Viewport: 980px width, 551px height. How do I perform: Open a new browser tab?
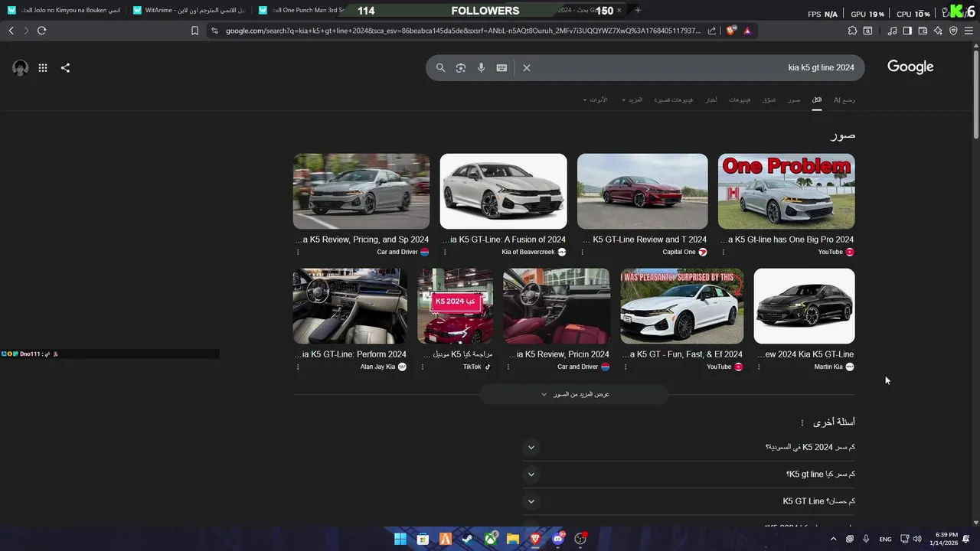(638, 10)
